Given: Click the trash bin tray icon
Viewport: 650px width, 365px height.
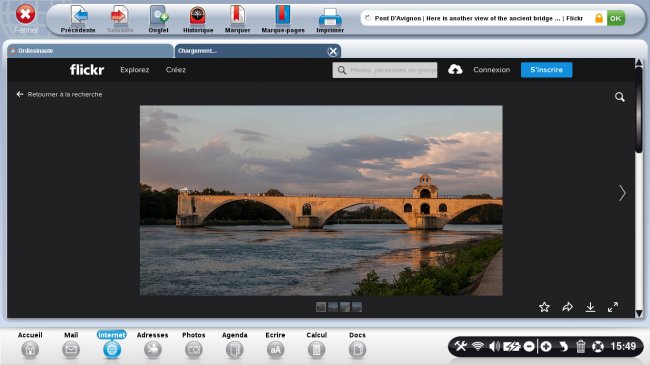Looking at the screenshot, I should (x=580, y=346).
